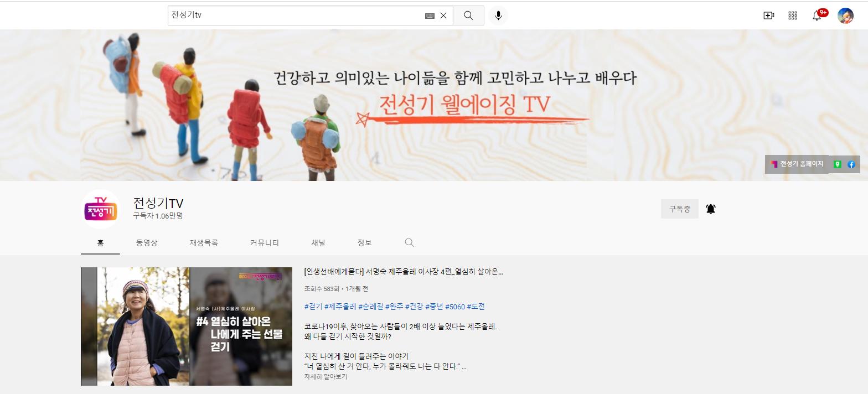Open the Facebook link on banner
Screen dimensions: 868x394
click(x=851, y=164)
